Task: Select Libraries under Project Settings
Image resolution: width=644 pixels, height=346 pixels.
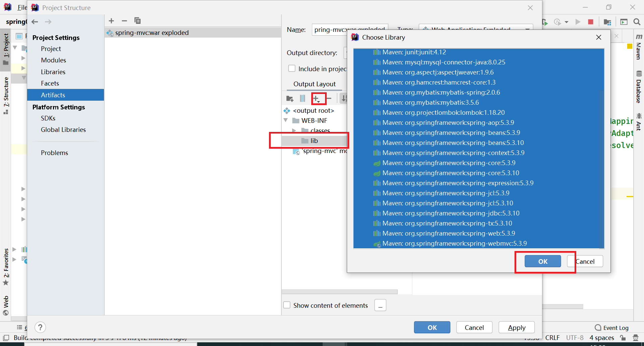Action: pyautogui.click(x=53, y=72)
